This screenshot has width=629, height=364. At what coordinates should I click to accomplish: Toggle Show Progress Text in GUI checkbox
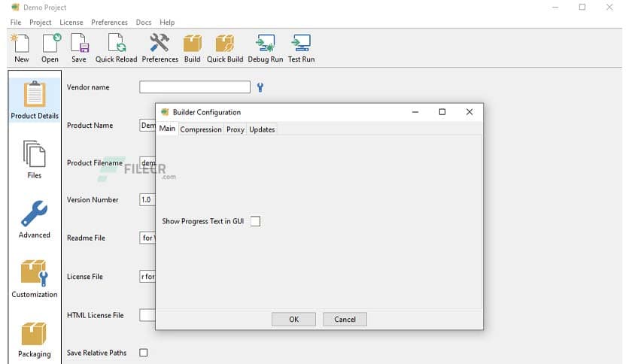click(255, 221)
